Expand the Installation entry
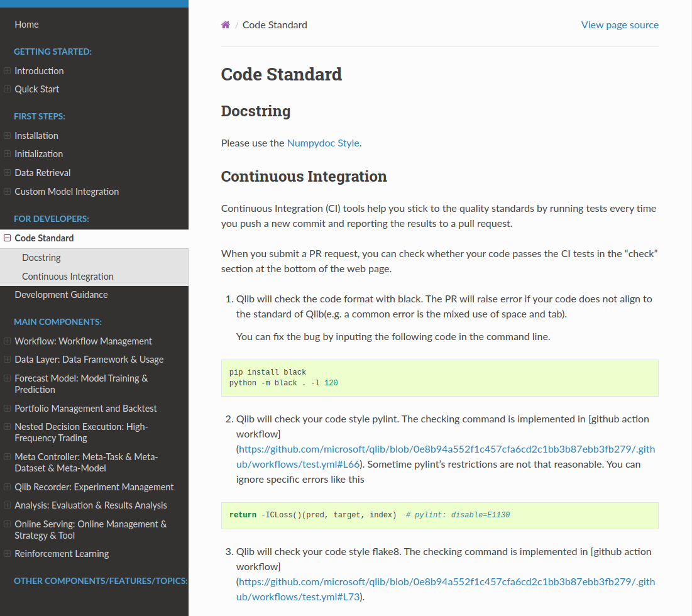Image resolution: width=692 pixels, height=616 pixels. pyautogui.click(x=7, y=136)
